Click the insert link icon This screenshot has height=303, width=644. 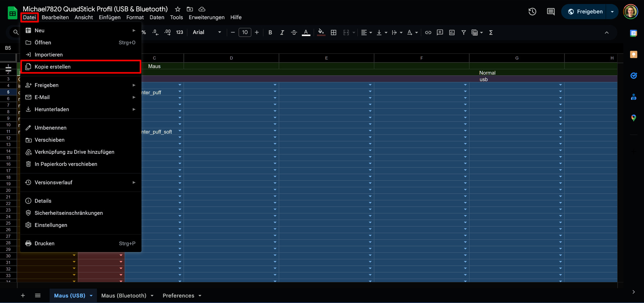[x=428, y=33]
